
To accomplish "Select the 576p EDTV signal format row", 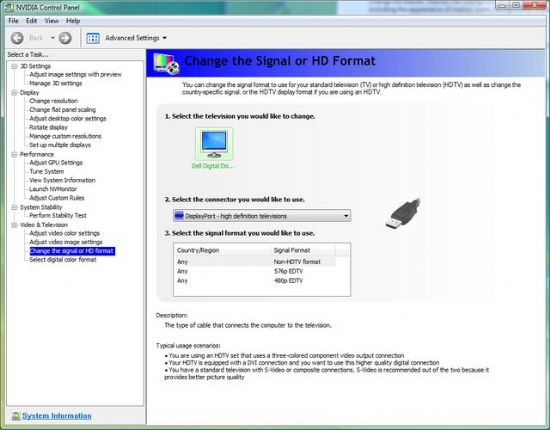I will click(255, 271).
